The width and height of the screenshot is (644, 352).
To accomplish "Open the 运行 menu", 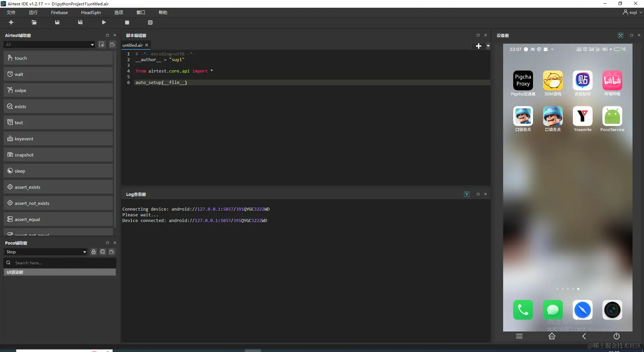I will (x=33, y=12).
